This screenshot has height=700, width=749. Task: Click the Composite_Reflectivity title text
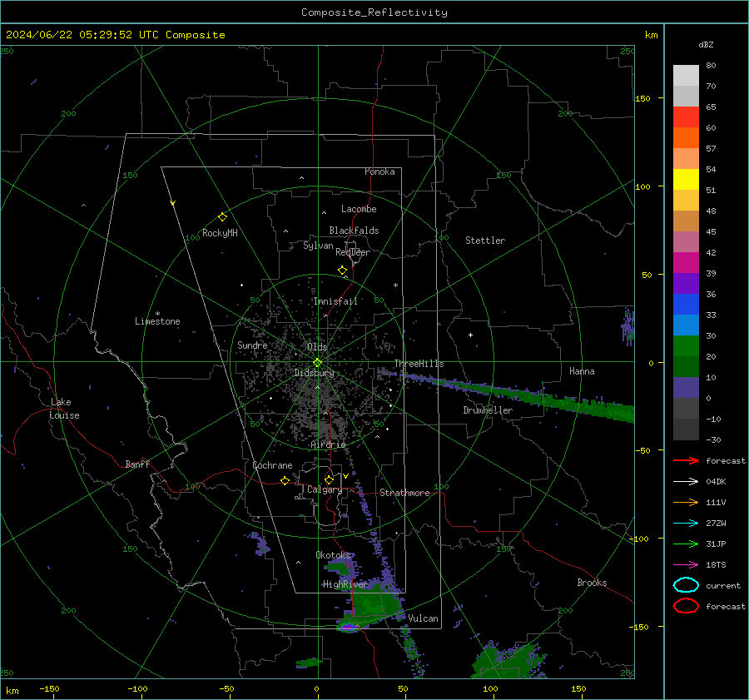point(374,12)
